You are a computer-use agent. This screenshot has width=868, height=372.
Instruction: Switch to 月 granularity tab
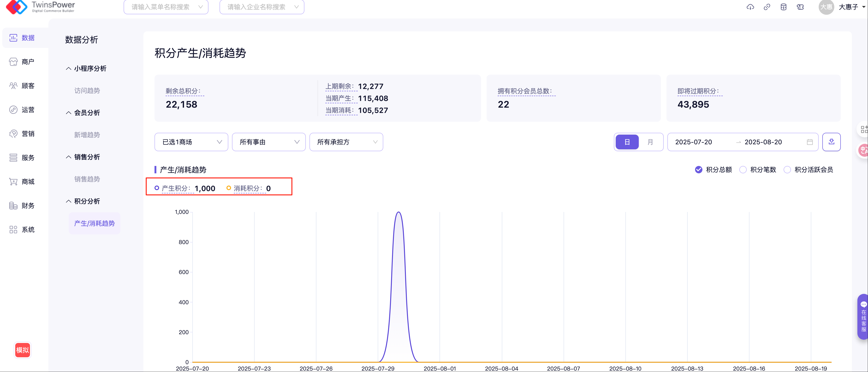(x=650, y=142)
